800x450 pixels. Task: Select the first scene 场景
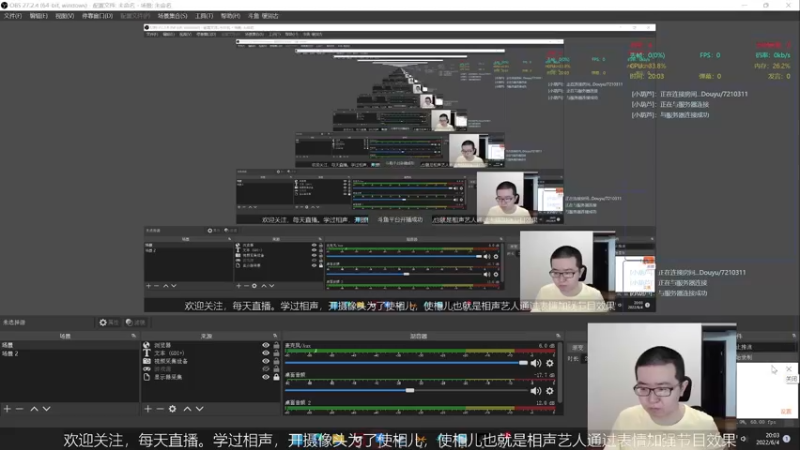(x=69, y=345)
